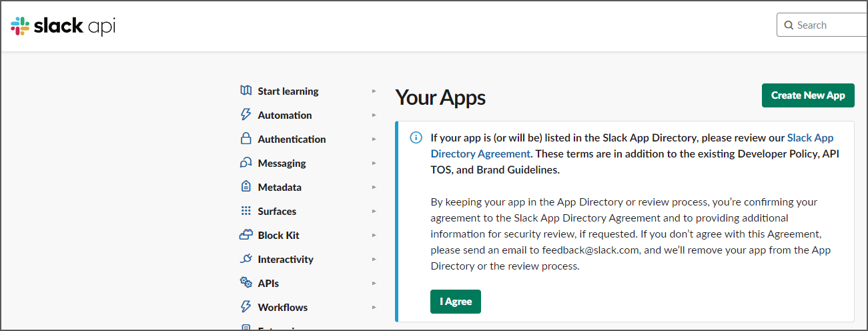Click the Slack logo icon
This screenshot has height=331, width=868.
click(20, 26)
